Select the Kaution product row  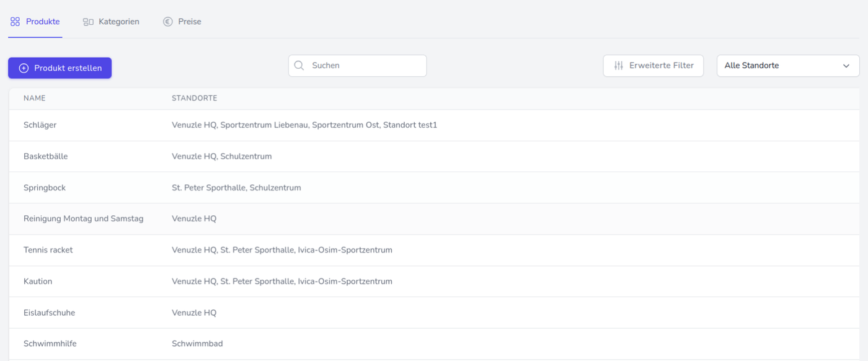38,282
